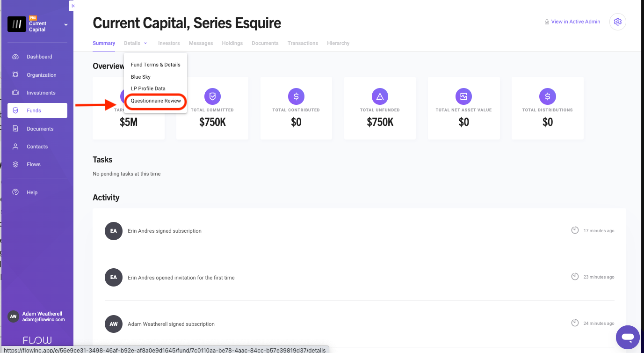This screenshot has height=353, width=644.
Task: Toggle the Details tab dropdown chevron
Action: point(145,43)
